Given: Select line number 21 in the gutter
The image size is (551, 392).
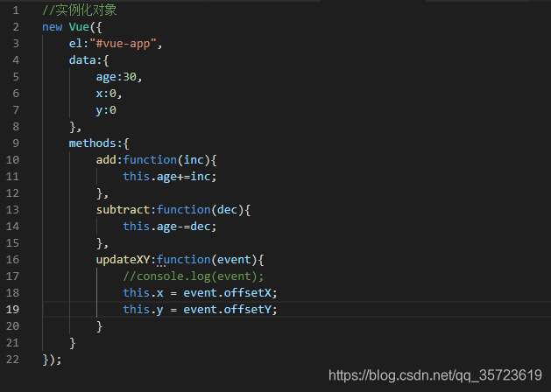Looking at the screenshot, I should tap(12, 342).
